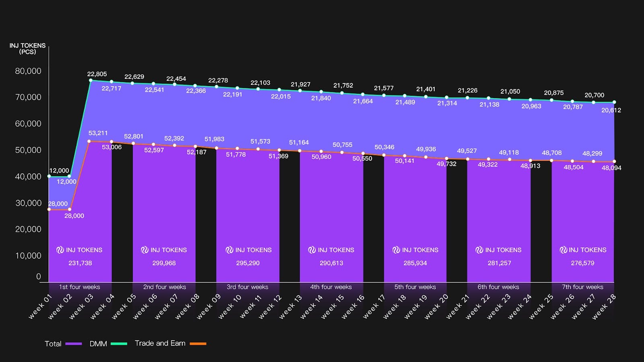Click the "48,094" final Trade and Earn value

[x=612, y=168]
